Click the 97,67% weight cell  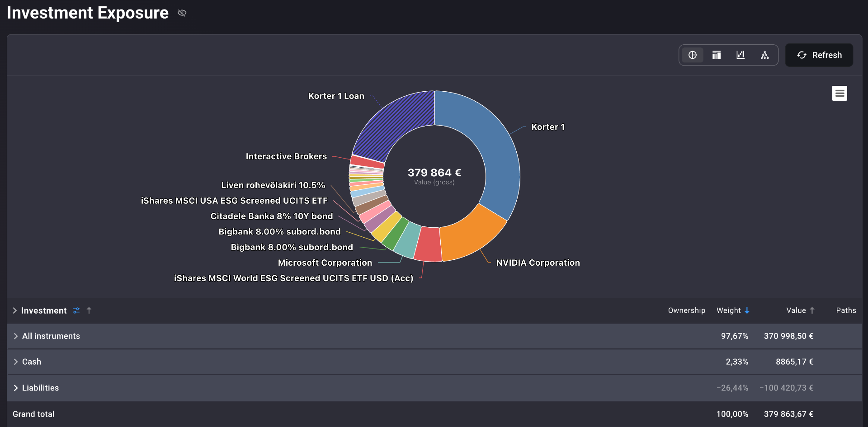[735, 336]
